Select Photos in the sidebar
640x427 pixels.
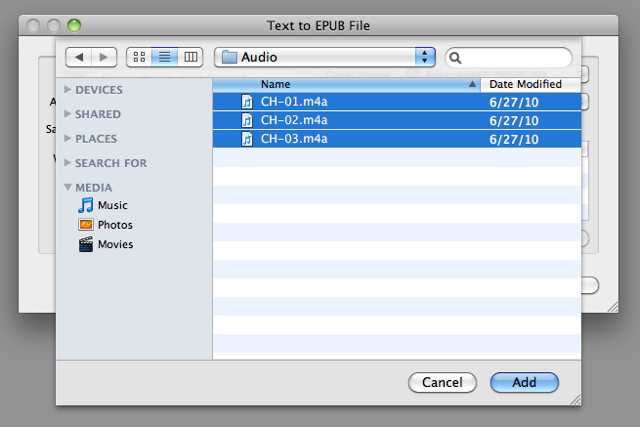point(114,225)
